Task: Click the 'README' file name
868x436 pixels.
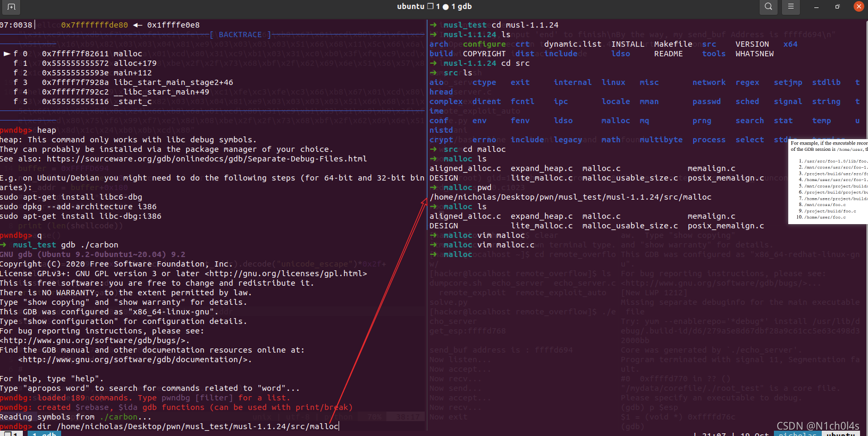Action: pyautogui.click(x=668, y=54)
